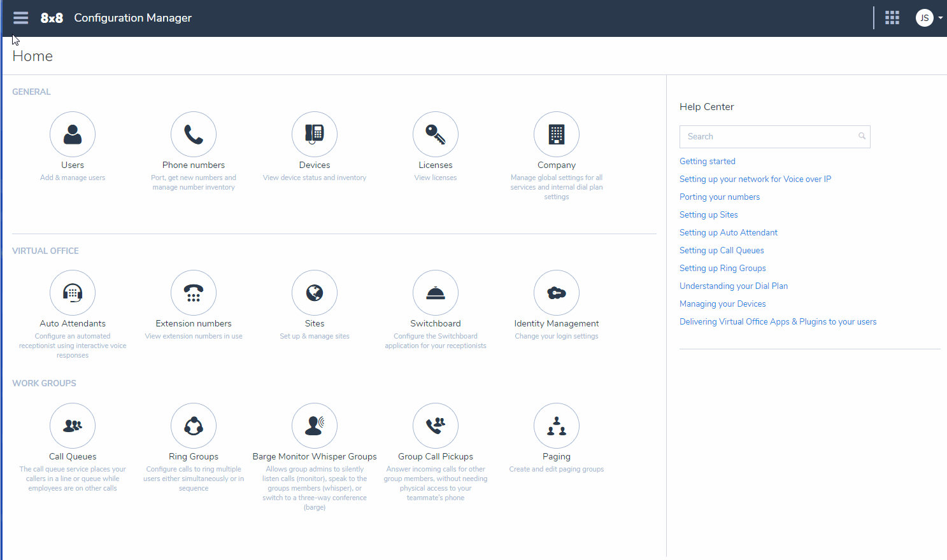Click the Phone numbers label
The height and width of the screenshot is (560, 947).
(x=194, y=165)
